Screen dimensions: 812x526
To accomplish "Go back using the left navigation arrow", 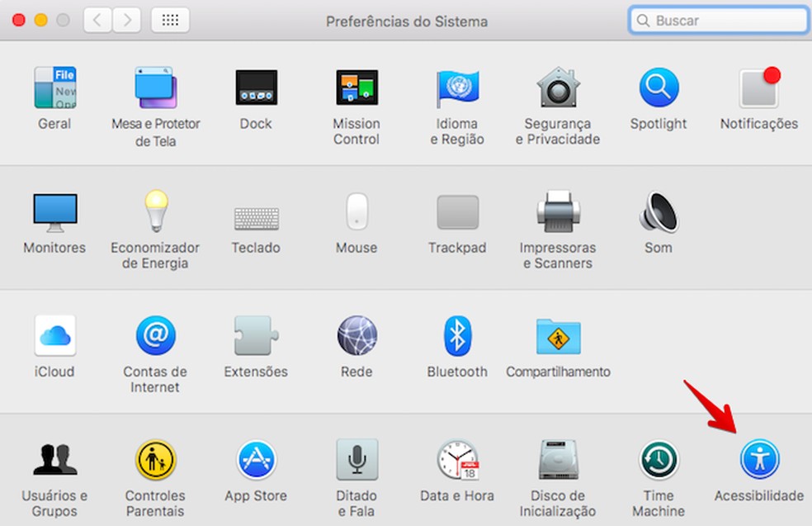I will pos(97,19).
